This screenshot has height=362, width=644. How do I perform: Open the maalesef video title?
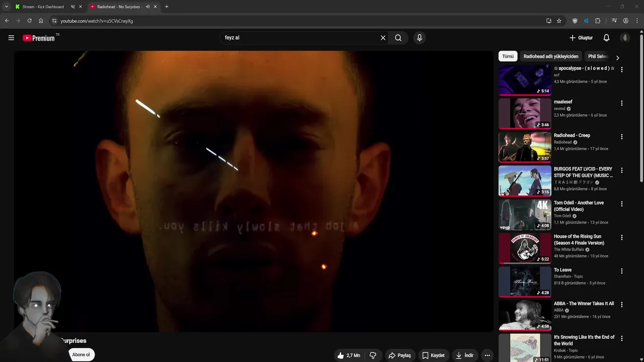point(563,102)
